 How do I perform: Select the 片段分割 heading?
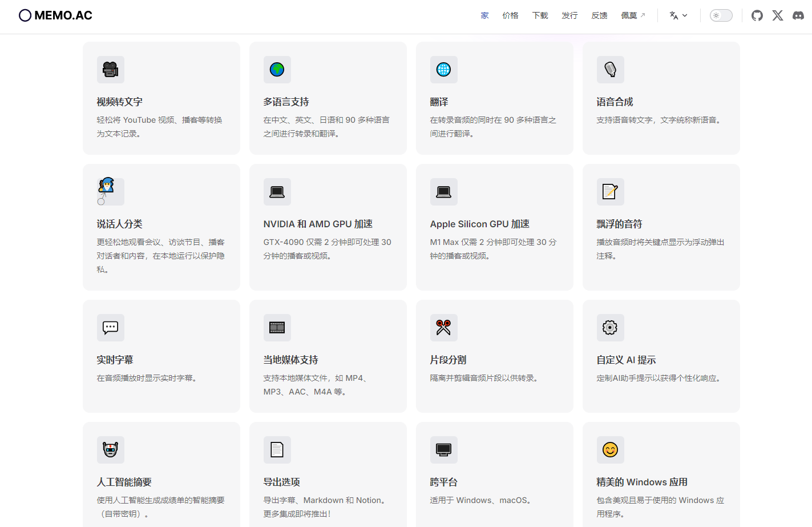coord(449,360)
